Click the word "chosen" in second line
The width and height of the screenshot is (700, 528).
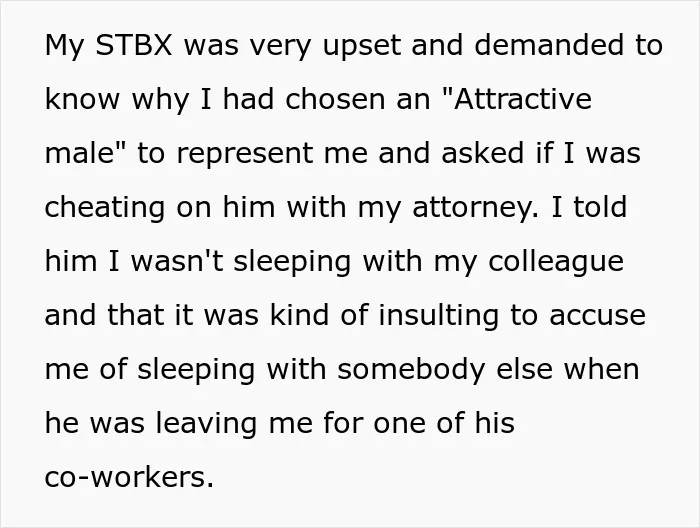(335, 99)
